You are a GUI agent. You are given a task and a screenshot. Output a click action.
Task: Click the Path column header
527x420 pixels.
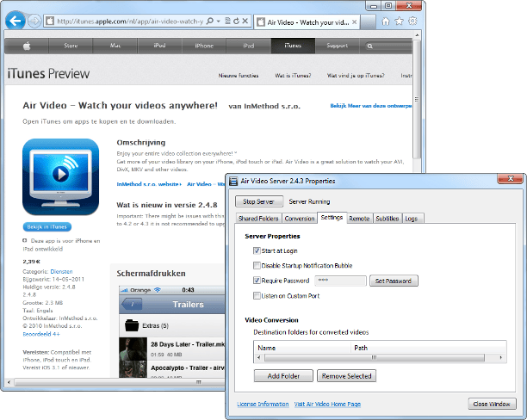429,348
